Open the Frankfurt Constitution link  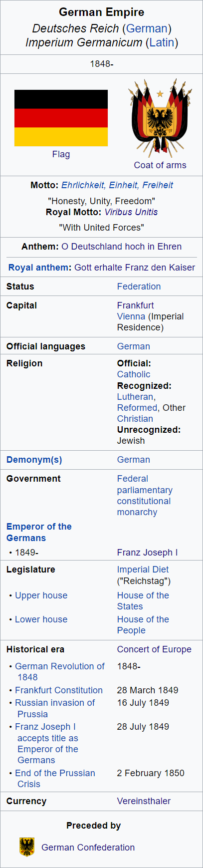[x=59, y=690]
